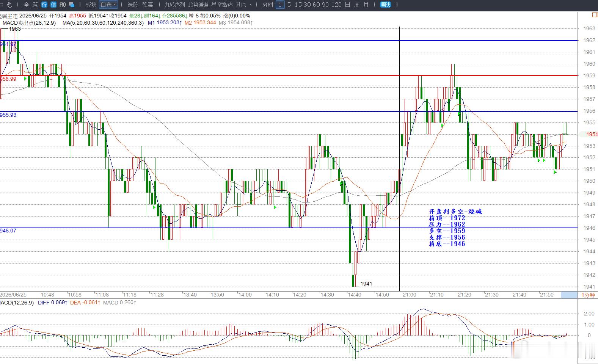The image size is (598, 364).
Task: Click the 多空--1959 annotation line
Action: [447, 231]
